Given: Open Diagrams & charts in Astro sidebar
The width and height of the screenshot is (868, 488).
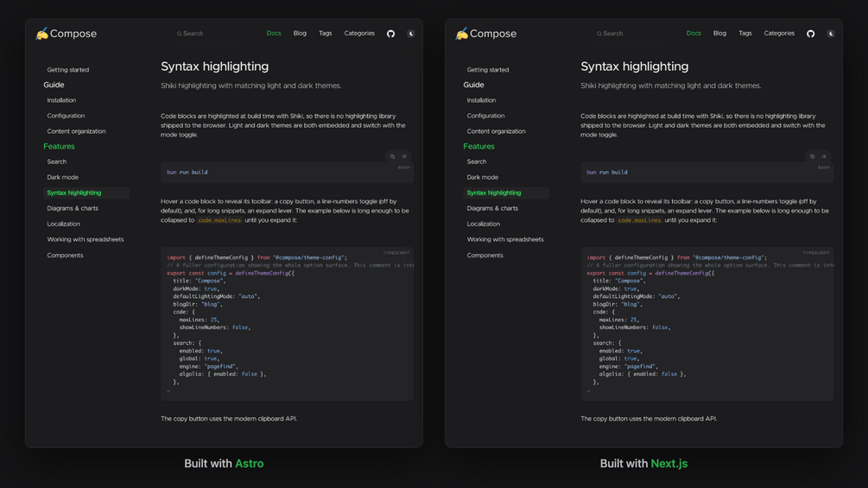Looking at the screenshot, I should point(73,208).
